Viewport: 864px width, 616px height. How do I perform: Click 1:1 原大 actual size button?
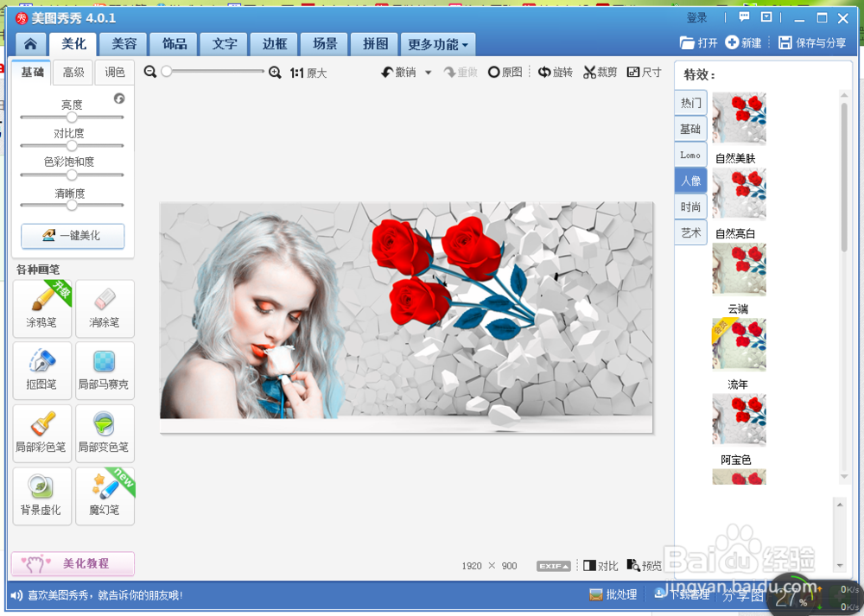pyautogui.click(x=308, y=73)
